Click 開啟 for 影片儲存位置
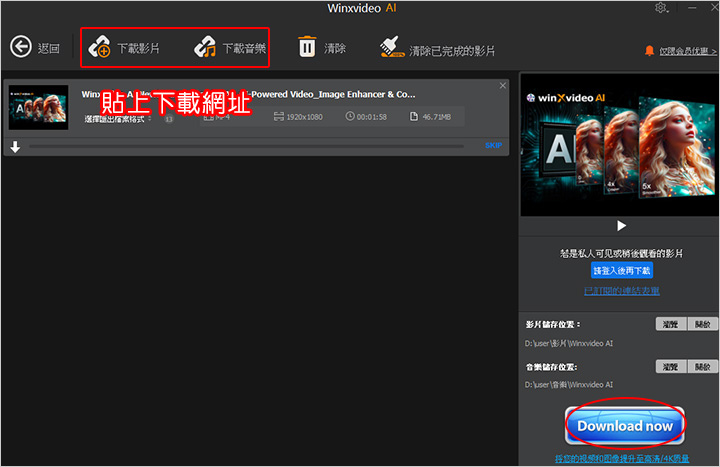Viewport: 720px width, 467px height. pyautogui.click(x=703, y=324)
